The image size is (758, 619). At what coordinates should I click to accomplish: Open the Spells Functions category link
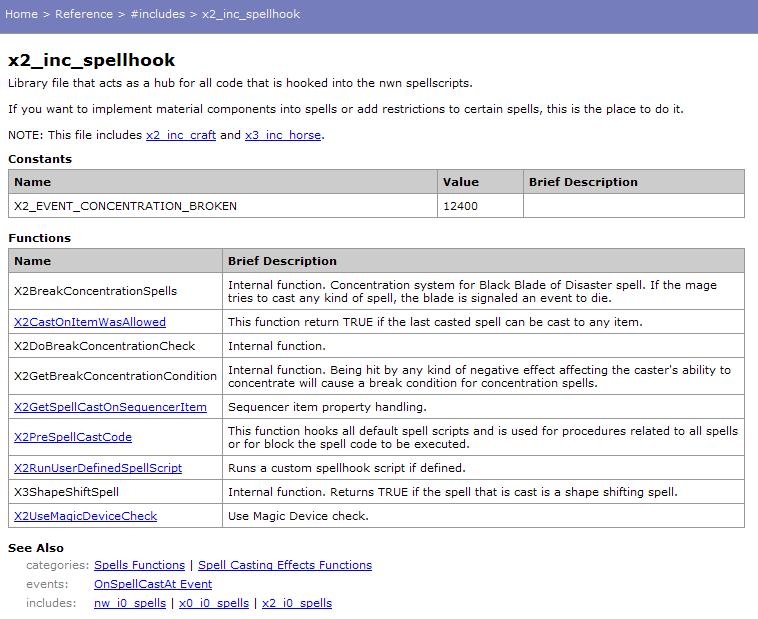[x=139, y=565]
